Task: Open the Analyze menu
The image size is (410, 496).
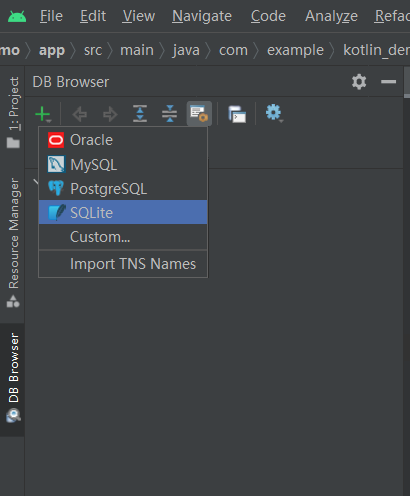Action: (x=331, y=16)
